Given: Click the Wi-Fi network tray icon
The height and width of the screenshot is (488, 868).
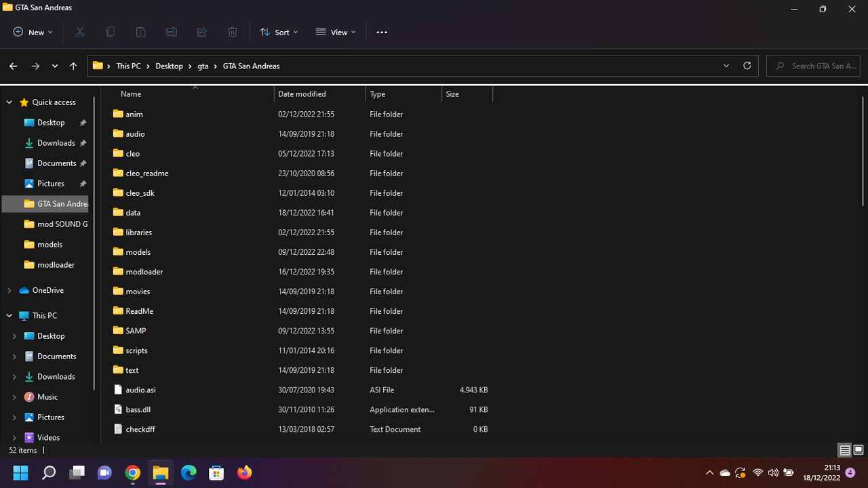Looking at the screenshot, I should (x=757, y=472).
